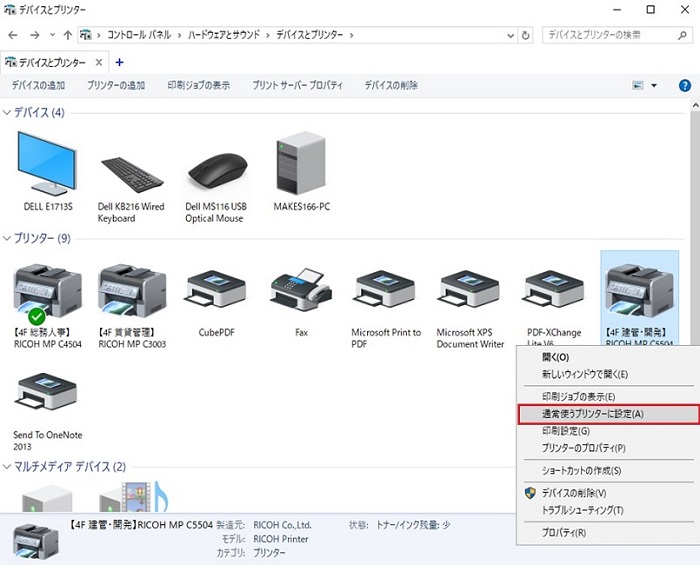Expand chevron after コントロール パネル in breadcrumb
Image resolution: width=700 pixels, height=565 pixels.
coord(179,35)
